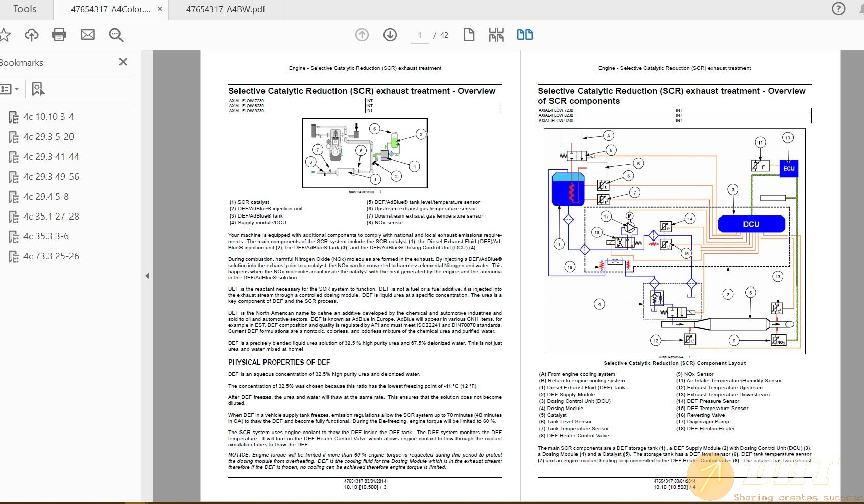Close the 47654317_A4Color tab

(160, 9)
